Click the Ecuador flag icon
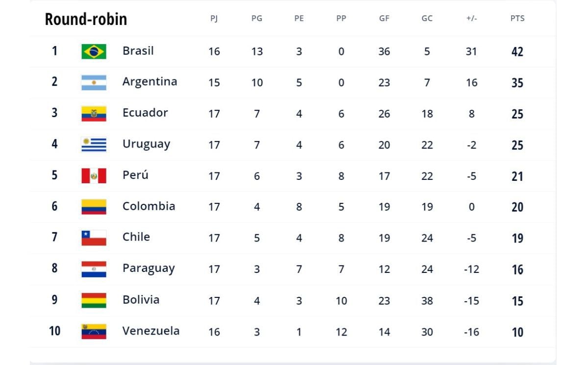 point(94,114)
